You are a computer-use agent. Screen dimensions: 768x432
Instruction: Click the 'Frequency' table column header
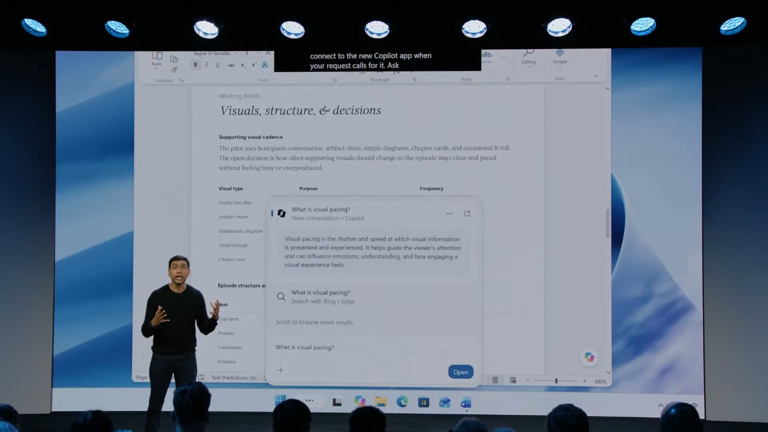tap(432, 189)
